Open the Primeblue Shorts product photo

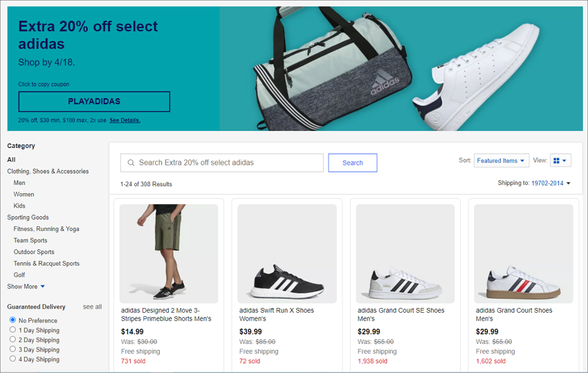pyautogui.click(x=168, y=253)
